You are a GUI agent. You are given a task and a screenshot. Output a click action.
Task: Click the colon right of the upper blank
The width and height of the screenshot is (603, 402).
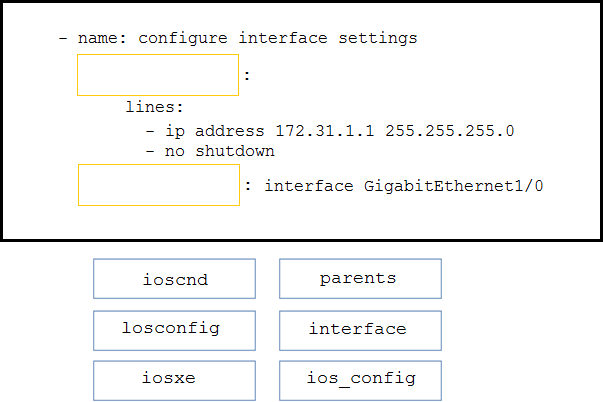(x=247, y=75)
